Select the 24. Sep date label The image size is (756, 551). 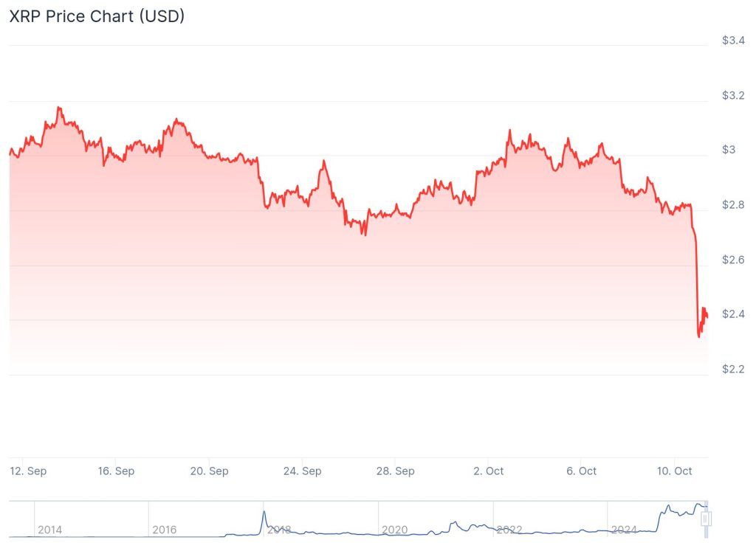coord(303,471)
